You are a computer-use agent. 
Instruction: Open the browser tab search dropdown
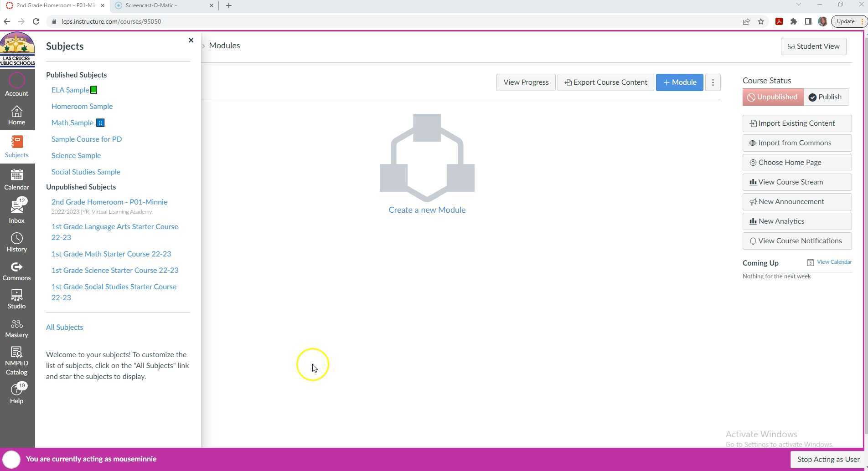[x=798, y=5]
